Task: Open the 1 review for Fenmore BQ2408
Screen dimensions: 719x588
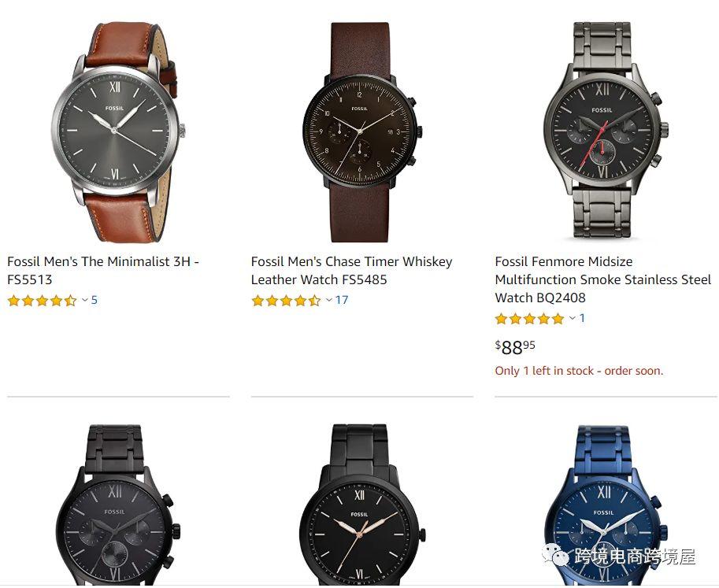Action: click(582, 318)
